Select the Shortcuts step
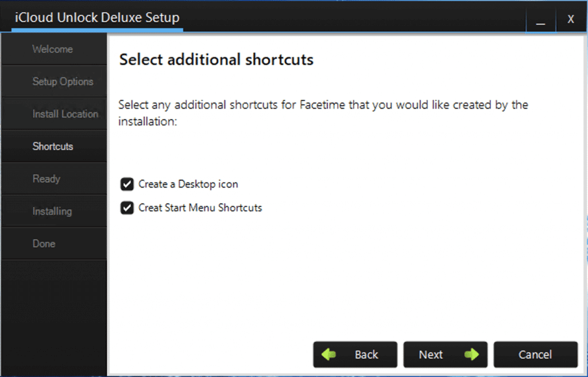 pos(54,146)
